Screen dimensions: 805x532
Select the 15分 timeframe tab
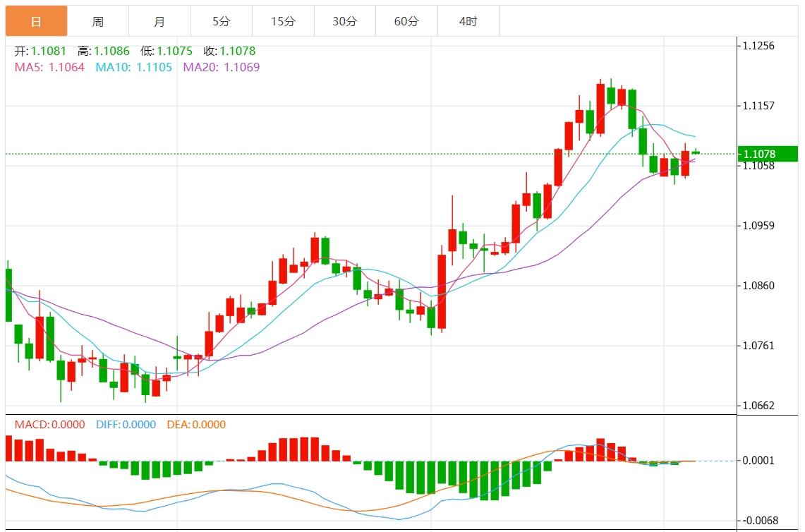[x=283, y=21]
